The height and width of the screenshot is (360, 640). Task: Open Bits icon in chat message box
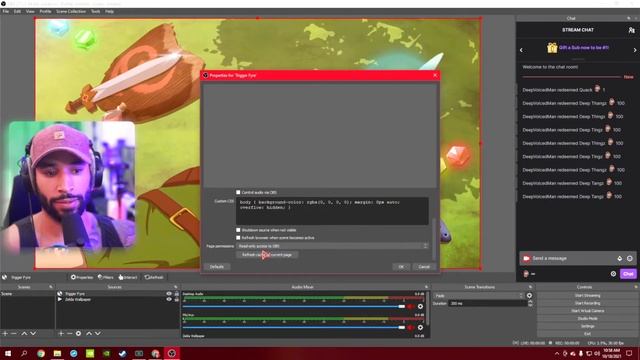coord(620,258)
